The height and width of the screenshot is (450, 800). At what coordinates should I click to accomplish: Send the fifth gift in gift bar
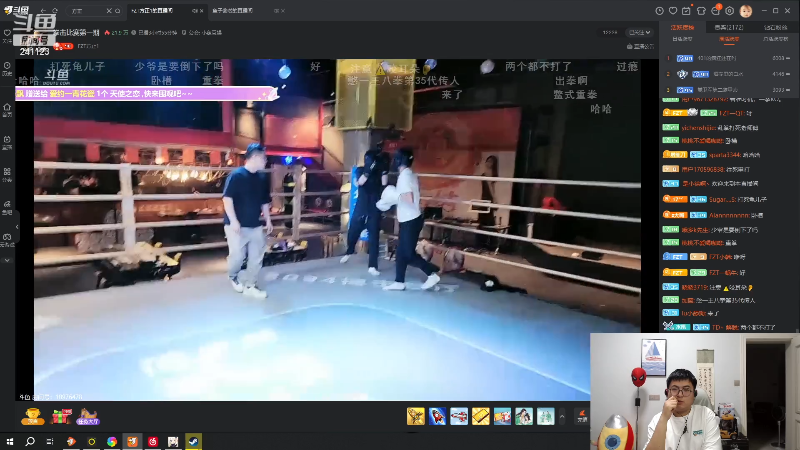pyautogui.click(x=502, y=416)
